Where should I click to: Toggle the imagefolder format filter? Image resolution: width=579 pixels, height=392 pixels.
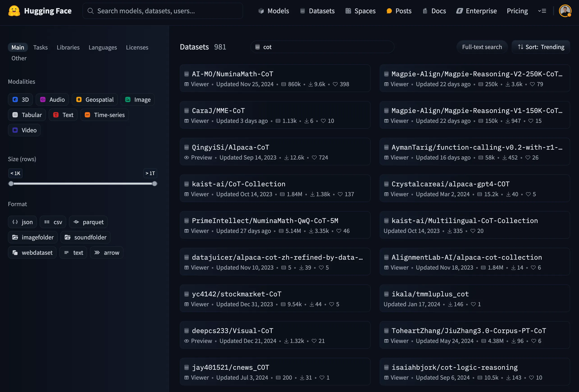[x=33, y=237]
